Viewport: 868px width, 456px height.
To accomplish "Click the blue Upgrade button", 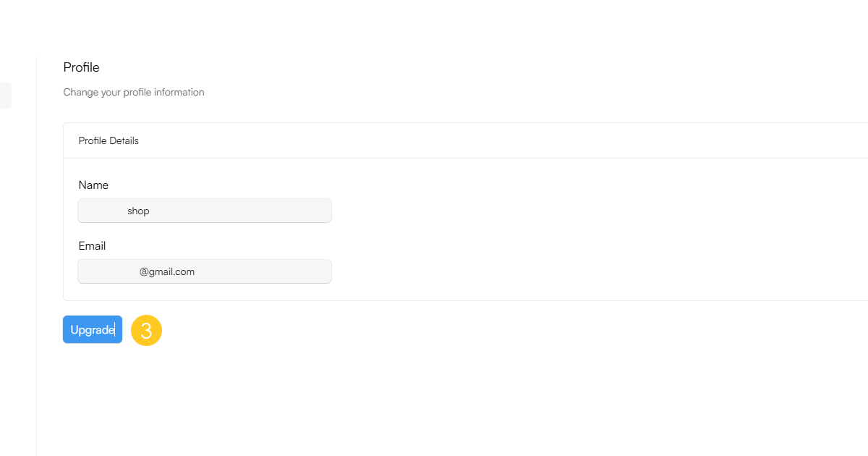I will pos(93,329).
